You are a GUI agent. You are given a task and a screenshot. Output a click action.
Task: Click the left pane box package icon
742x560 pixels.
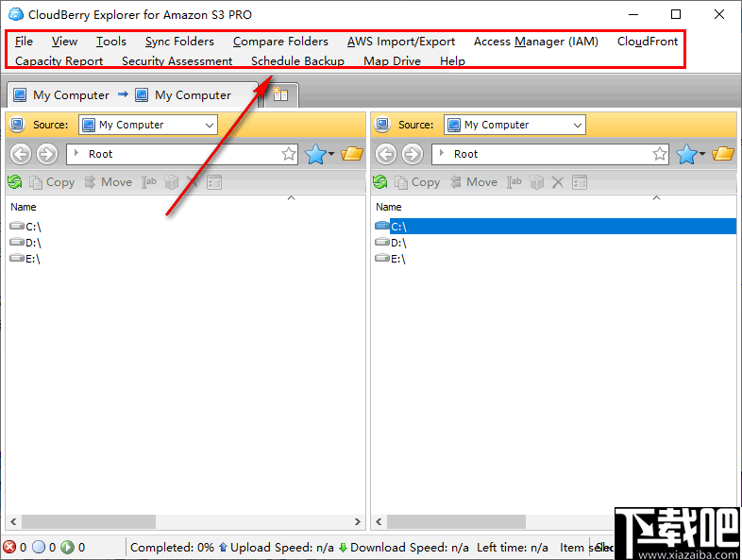(171, 182)
